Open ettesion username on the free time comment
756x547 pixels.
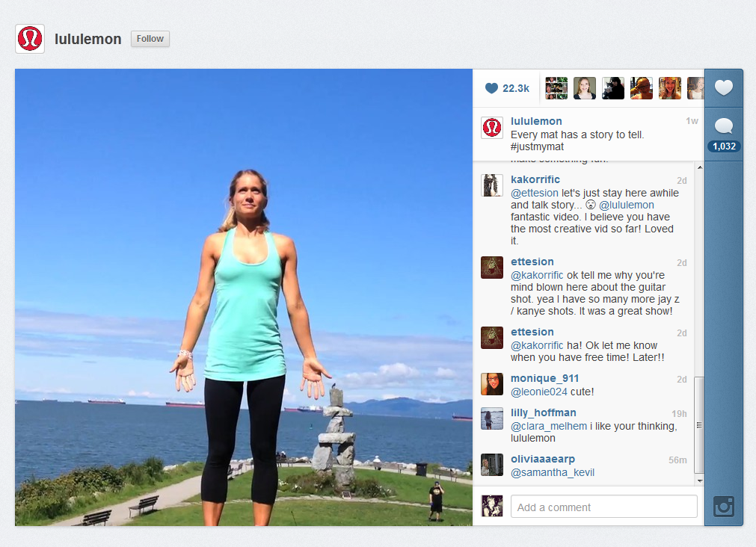click(532, 333)
